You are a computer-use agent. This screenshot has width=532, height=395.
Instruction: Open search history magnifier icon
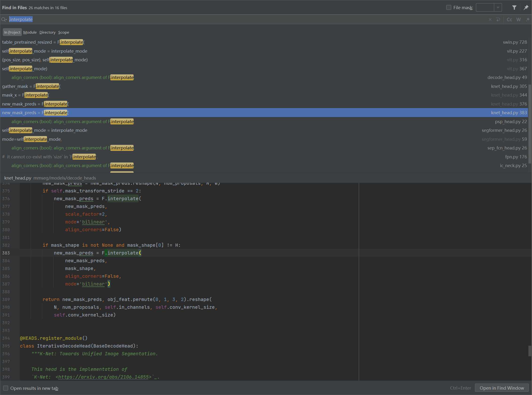pyautogui.click(x=4, y=20)
